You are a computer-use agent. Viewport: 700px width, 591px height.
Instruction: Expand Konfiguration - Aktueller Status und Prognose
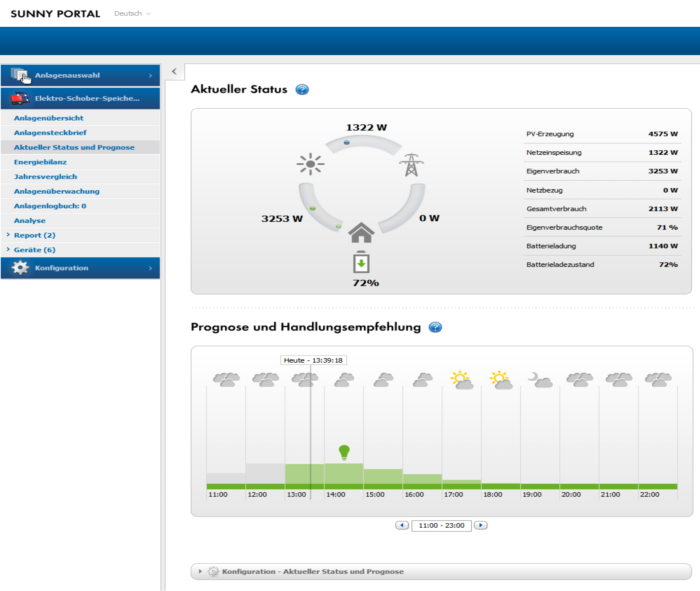pyautogui.click(x=199, y=571)
